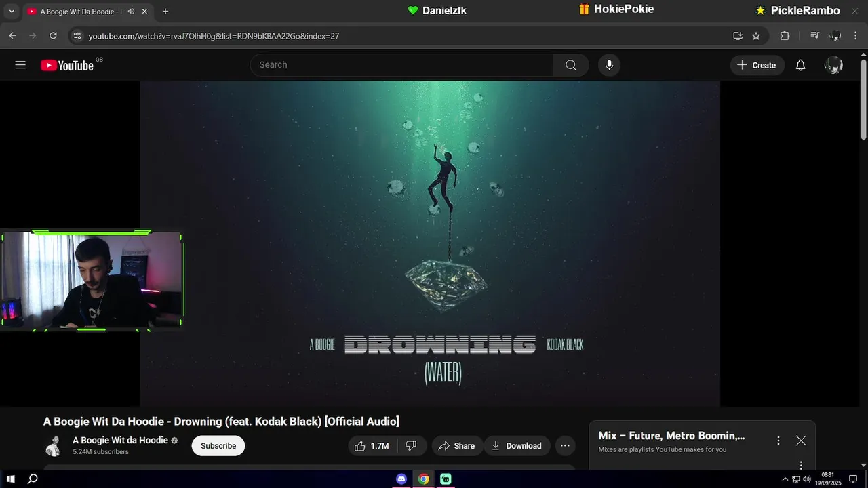Start voice search with the microphone icon
868x488 pixels.
coord(609,65)
